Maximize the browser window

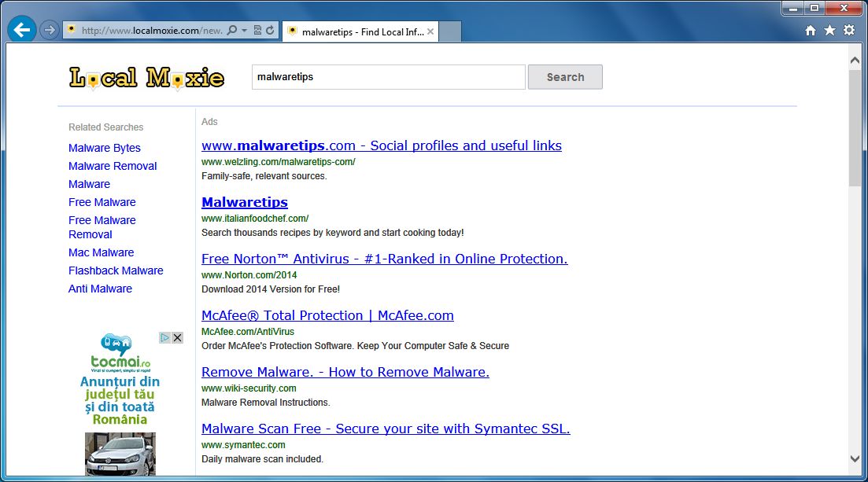pos(814,8)
